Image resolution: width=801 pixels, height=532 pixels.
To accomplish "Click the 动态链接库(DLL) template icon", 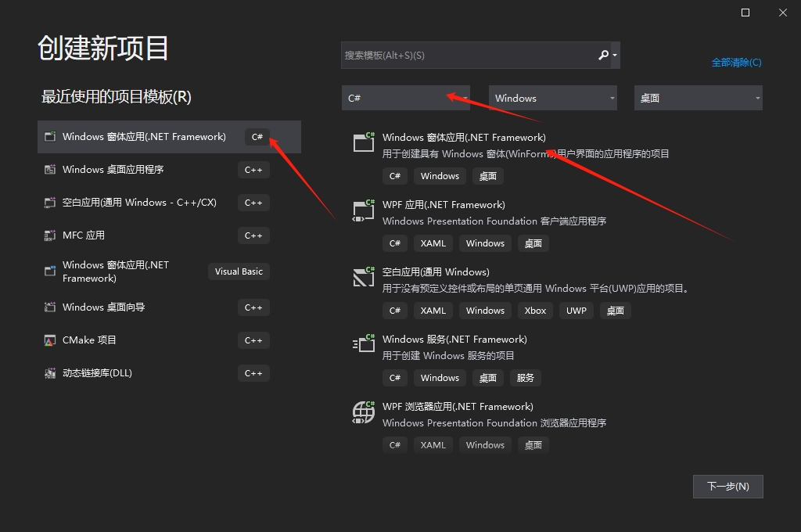I will coord(50,373).
